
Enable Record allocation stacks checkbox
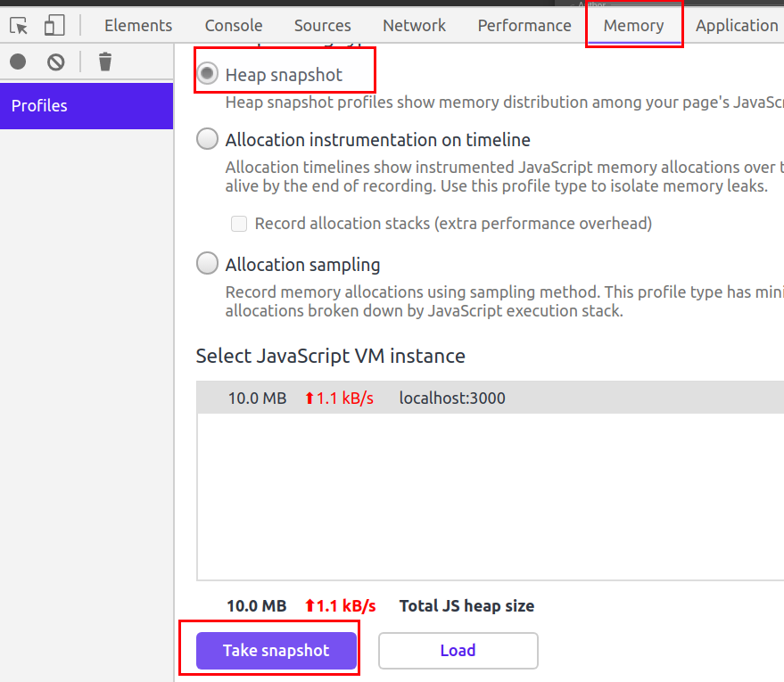coord(239,224)
